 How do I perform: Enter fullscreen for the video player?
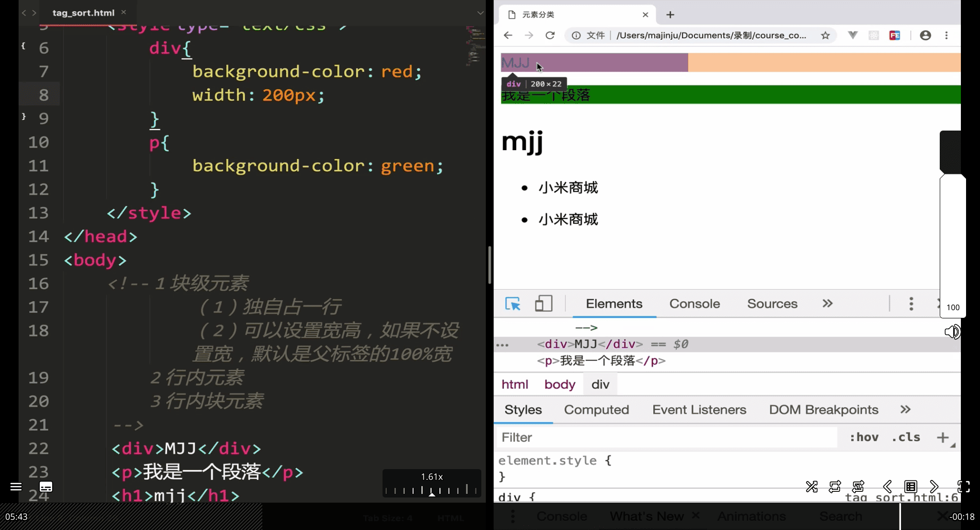[x=963, y=487]
